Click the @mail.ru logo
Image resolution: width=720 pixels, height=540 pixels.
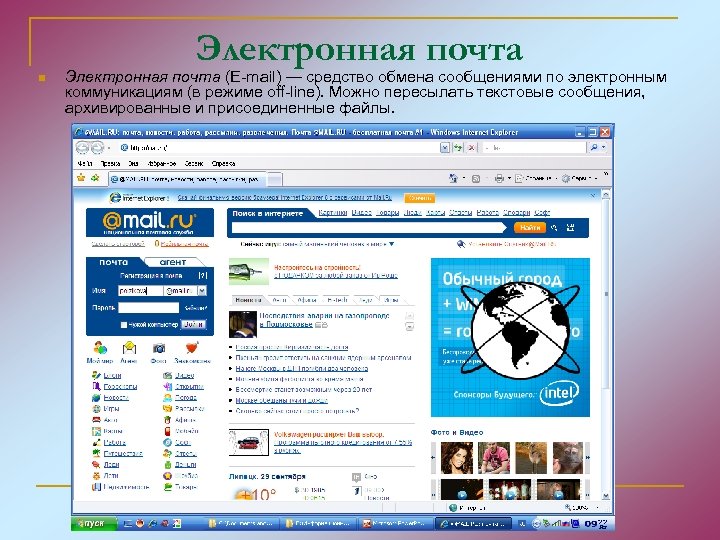[x=150, y=222]
